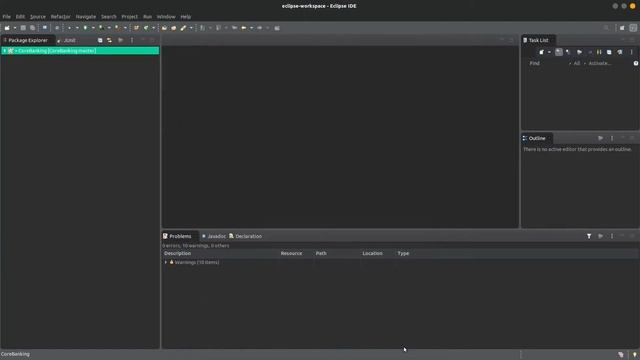Click the New Task icon in Task List
Image resolution: width=640 pixels, height=360 pixels.
click(x=542, y=52)
